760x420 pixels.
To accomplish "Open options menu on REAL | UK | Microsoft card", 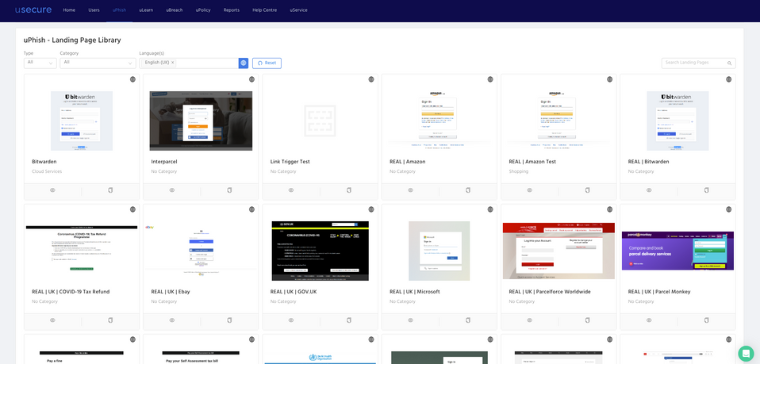I will 491,210.
